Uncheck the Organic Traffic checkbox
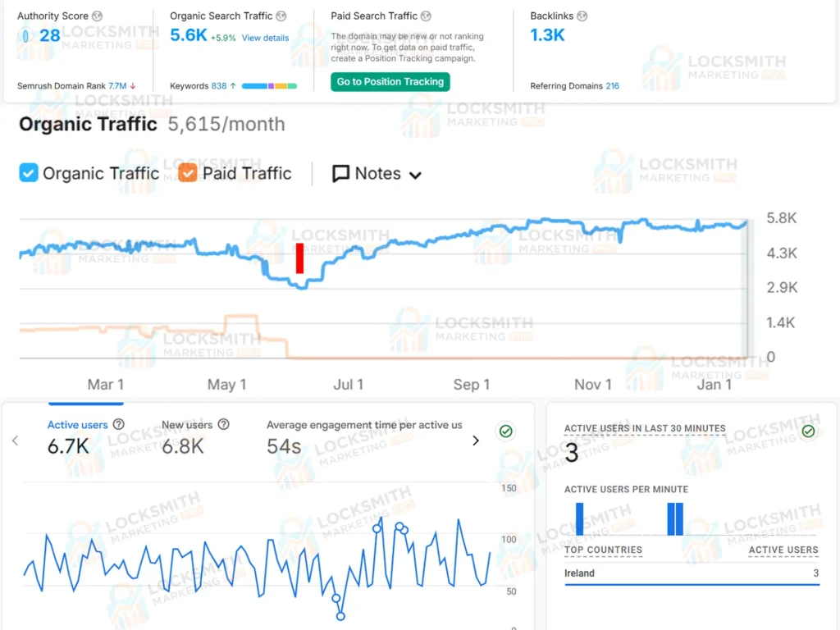This screenshot has width=840, height=630. 29,173
